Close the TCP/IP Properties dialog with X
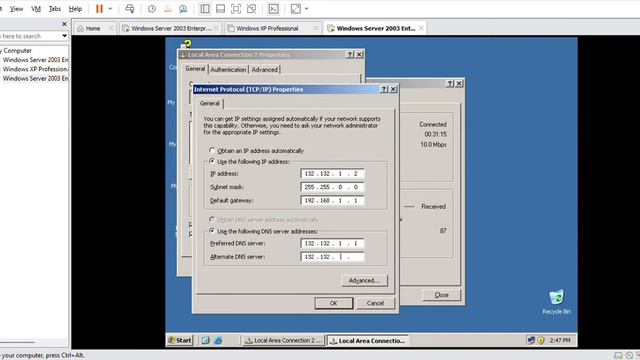The height and width of the screenshot is (360, 640). (393, 89)
